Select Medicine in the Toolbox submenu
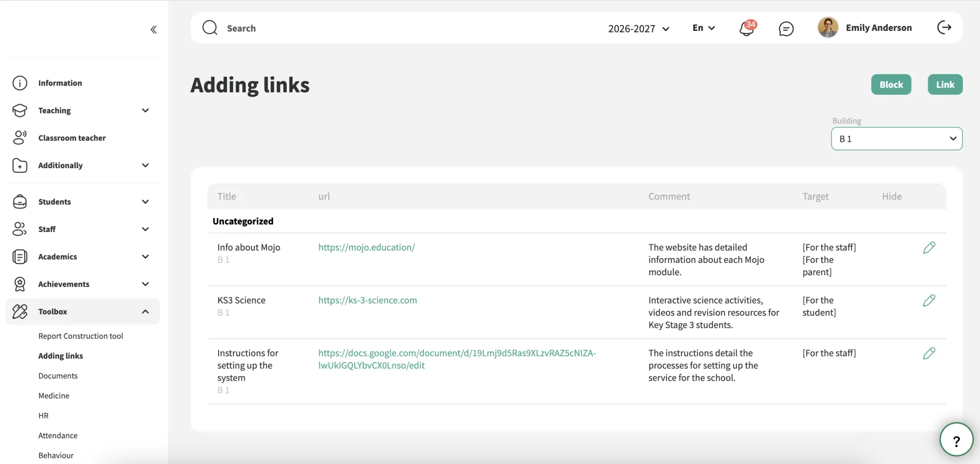The width and height of the screenshot is (980, 464). [x=54, y=396]
